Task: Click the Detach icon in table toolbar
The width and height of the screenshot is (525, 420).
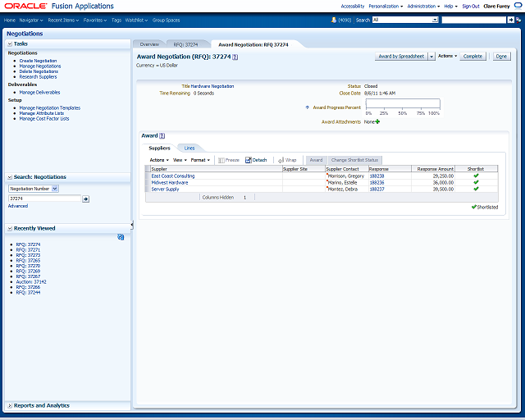Action: (248, 160)
